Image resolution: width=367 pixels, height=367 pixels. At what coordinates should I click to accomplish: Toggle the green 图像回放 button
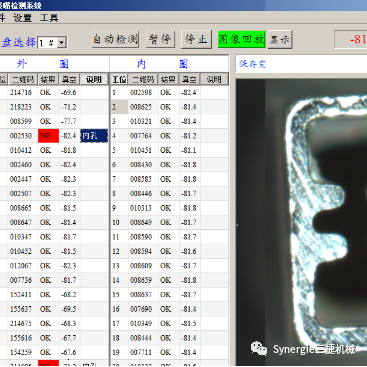click(241, 39)
